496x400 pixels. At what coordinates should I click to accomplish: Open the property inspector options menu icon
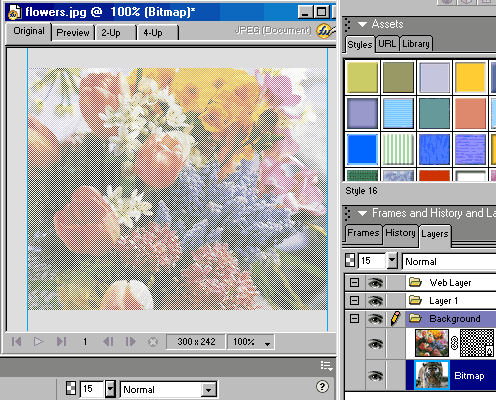(x=326, y=366)
